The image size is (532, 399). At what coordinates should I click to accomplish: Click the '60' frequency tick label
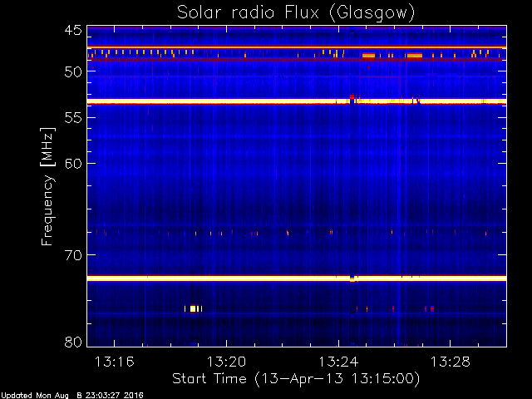73,164
